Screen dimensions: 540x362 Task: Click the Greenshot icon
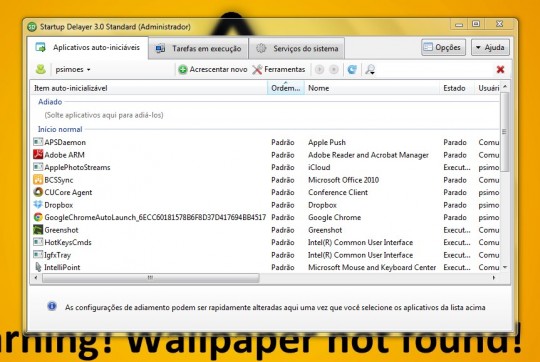pos(38,229)
